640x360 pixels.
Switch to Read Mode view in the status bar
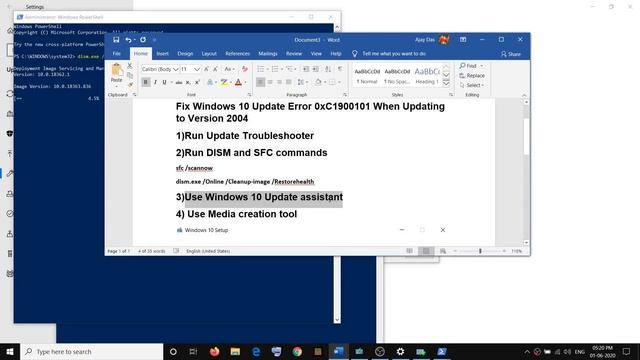tap(409, 251)
